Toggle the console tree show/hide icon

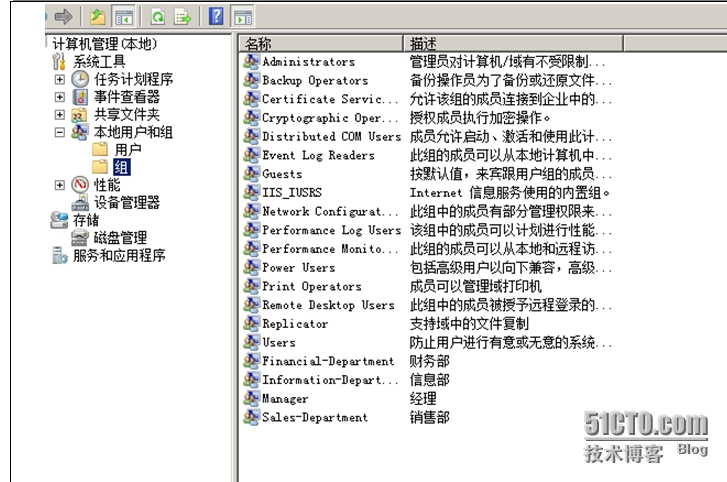[x=123, y=18]
